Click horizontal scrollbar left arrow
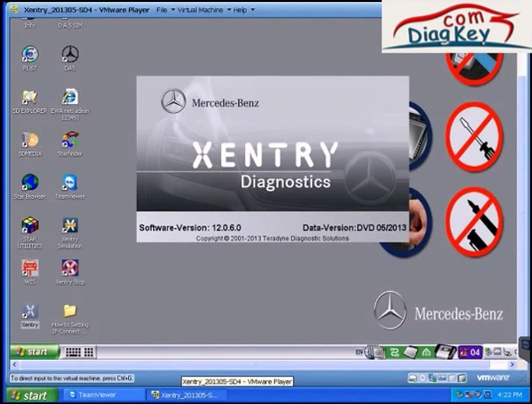The image size is (532, 404). point(14,365)
